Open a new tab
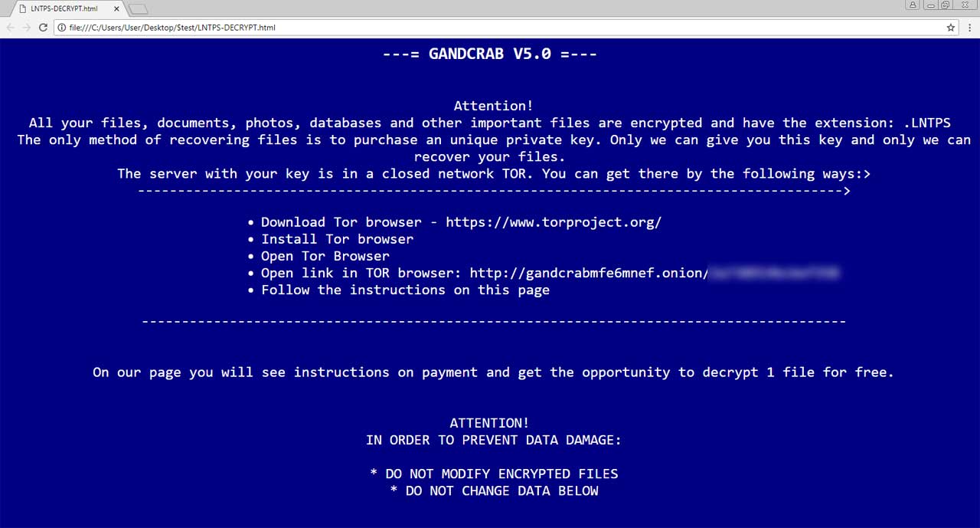980x528 pixels. pos(138,9)
